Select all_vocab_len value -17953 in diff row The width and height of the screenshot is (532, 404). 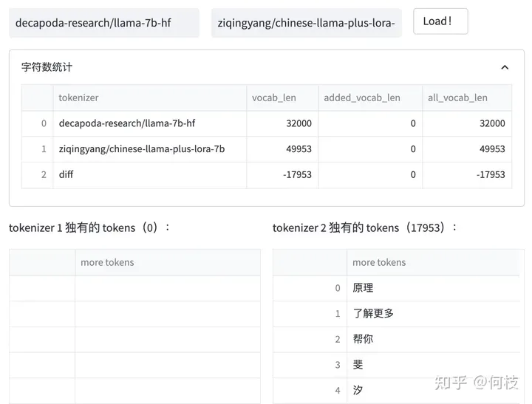tap(467, 175)
